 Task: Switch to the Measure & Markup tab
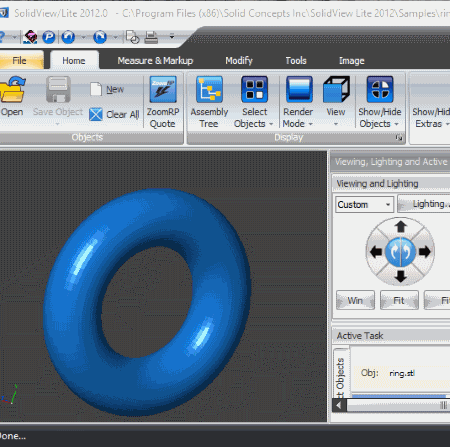tap(155, 61)
